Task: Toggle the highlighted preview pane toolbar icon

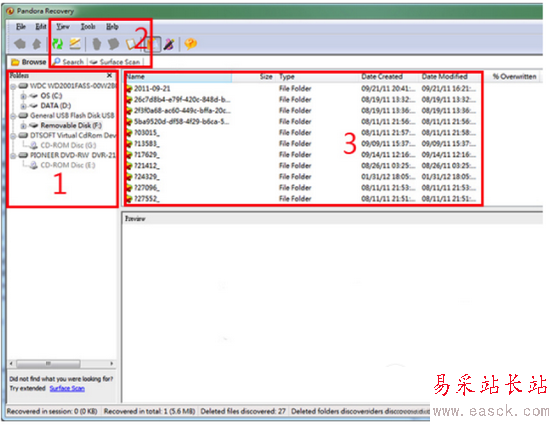Action: pos(152,44)
